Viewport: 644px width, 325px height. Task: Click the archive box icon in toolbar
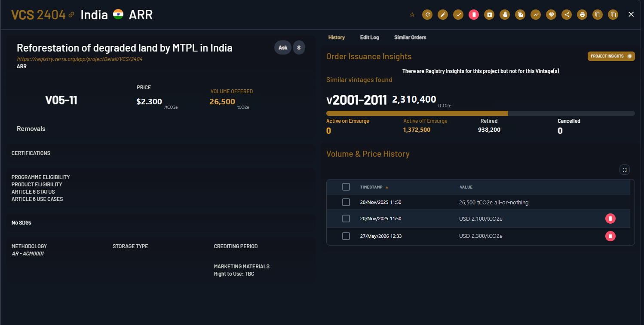click(x=489, y=15)
